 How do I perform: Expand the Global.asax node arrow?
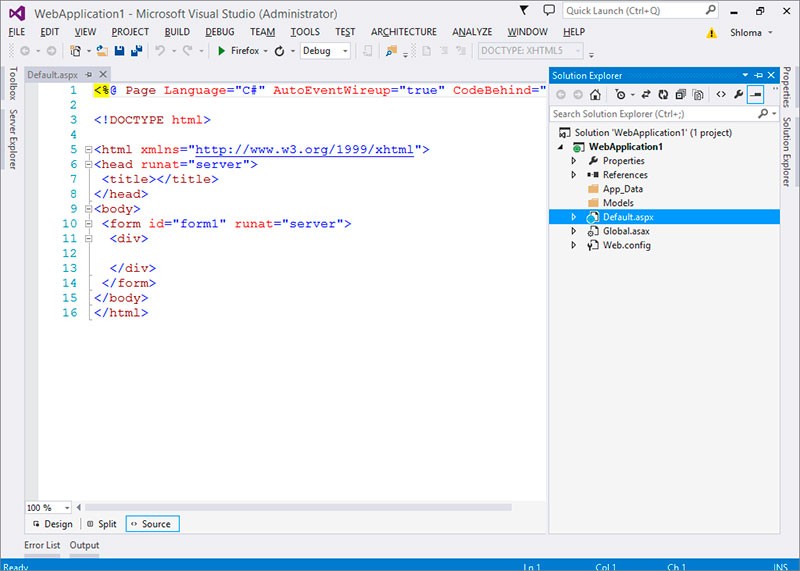click(573, 231)
